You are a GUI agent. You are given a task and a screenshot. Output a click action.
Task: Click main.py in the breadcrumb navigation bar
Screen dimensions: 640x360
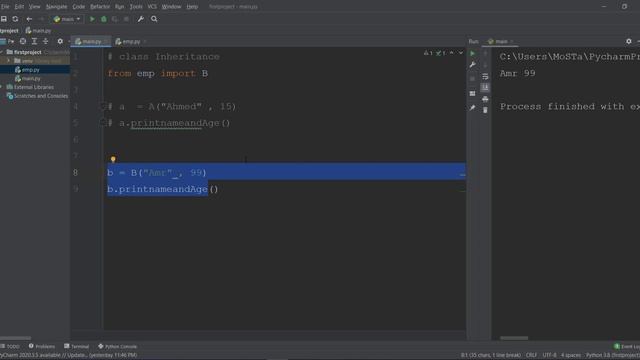click(x=38, y=31)
